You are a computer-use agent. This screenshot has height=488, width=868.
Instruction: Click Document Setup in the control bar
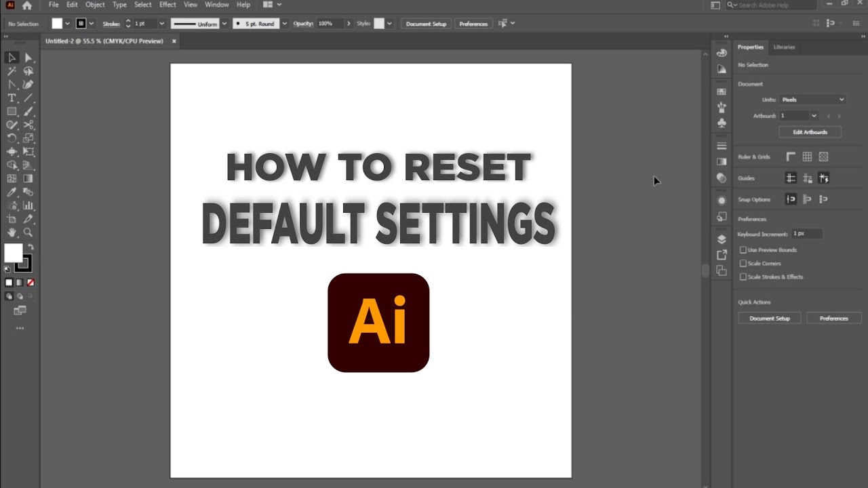coord(426,24)
